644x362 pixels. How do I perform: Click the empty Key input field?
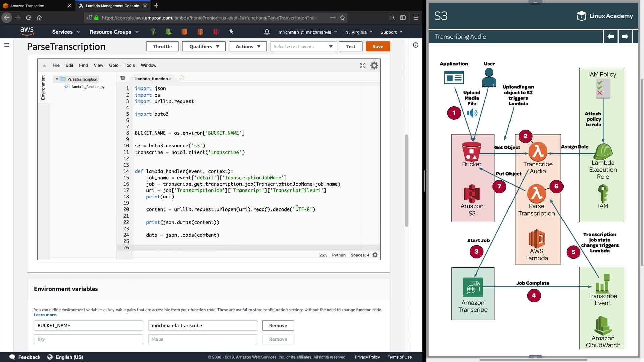[88, 339]
